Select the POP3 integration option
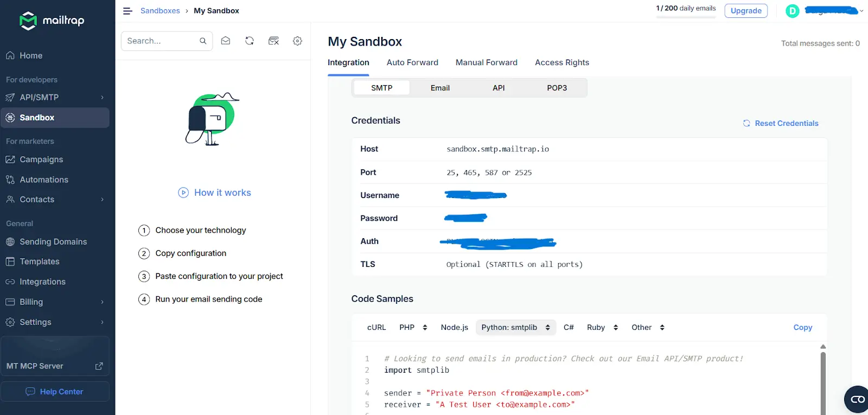The height and width of the screenshot is (415, 868). point(557,88)
